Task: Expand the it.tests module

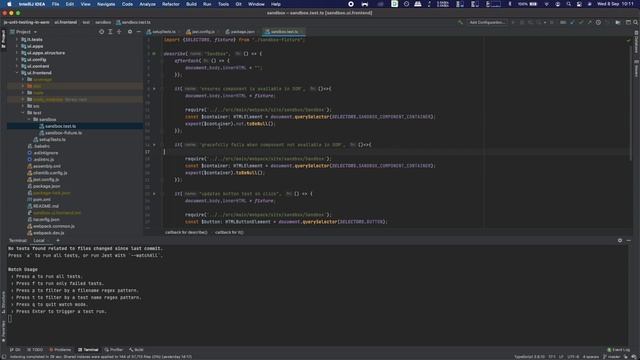Action: coord(17,40)
